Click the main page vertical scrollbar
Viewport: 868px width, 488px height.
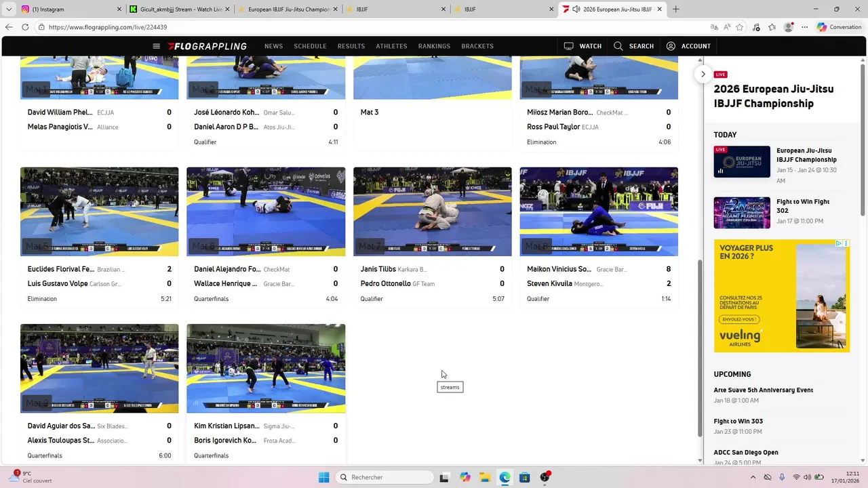point(700,348)
